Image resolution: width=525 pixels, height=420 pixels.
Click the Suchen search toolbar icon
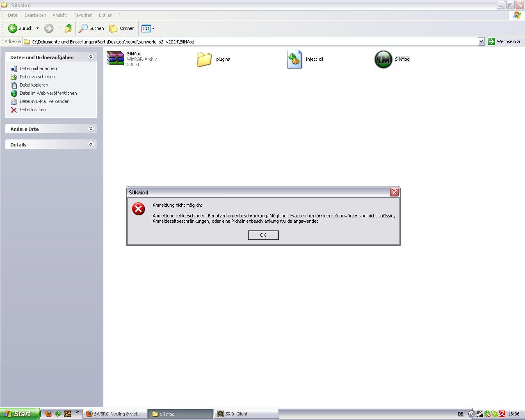(91, 28)
